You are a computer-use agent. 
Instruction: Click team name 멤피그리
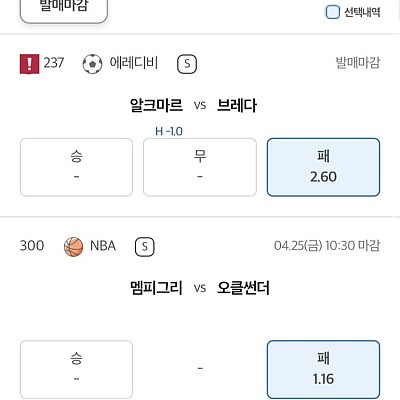pos(156,288)
